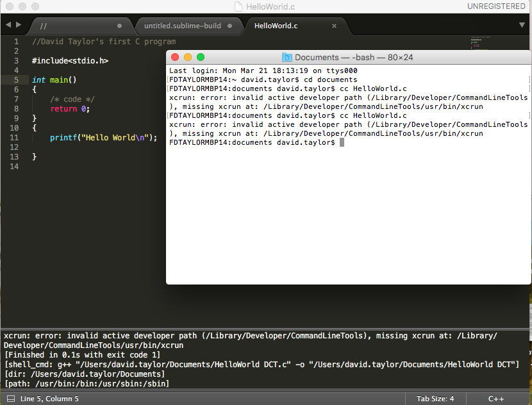Close the Terminal window with red button
Screen dimensions: 532x405
[175, 57]
